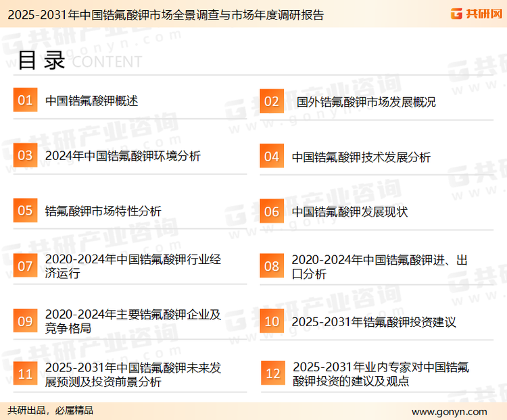This screenshot has height=420, width=507.
Task: Click chapter title 2025-2031年中国锆氟酸钾未来发展预测及投资前景分析
Action: click(133, 375)
